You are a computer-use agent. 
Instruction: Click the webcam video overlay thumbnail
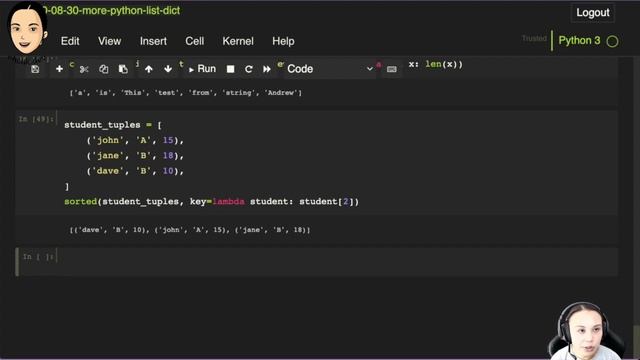pos(586,331)
